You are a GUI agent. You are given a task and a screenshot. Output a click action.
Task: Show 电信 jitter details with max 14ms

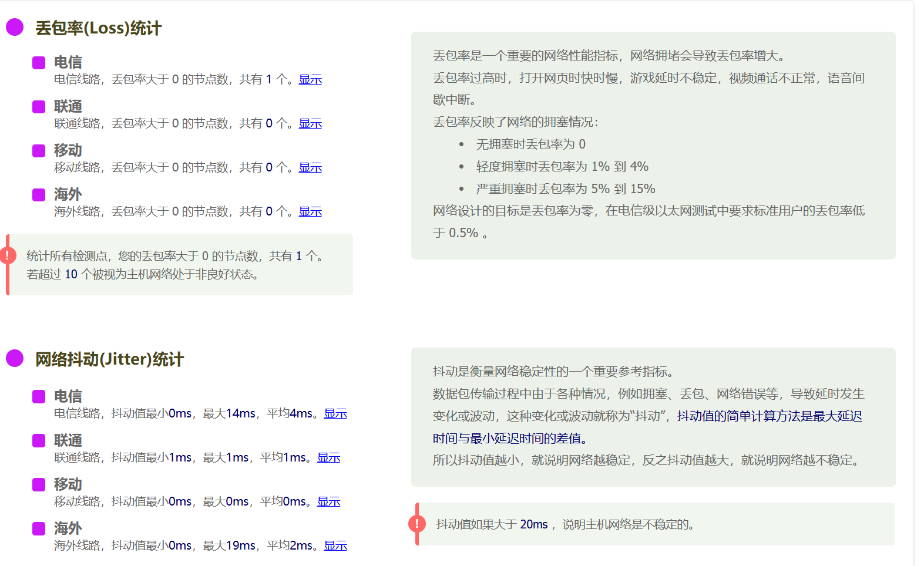(335, 413)
